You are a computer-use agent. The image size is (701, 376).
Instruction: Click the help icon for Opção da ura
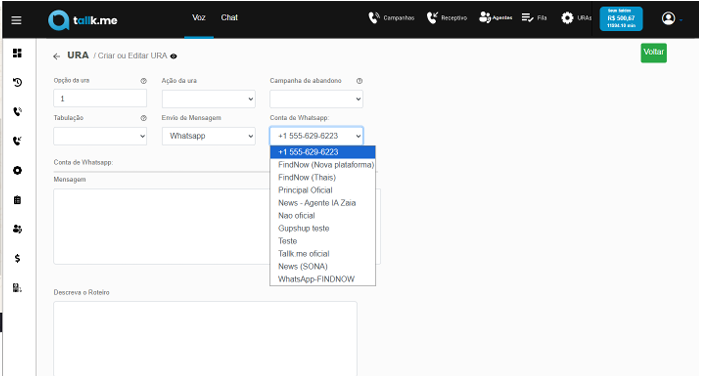click(144, 81)
